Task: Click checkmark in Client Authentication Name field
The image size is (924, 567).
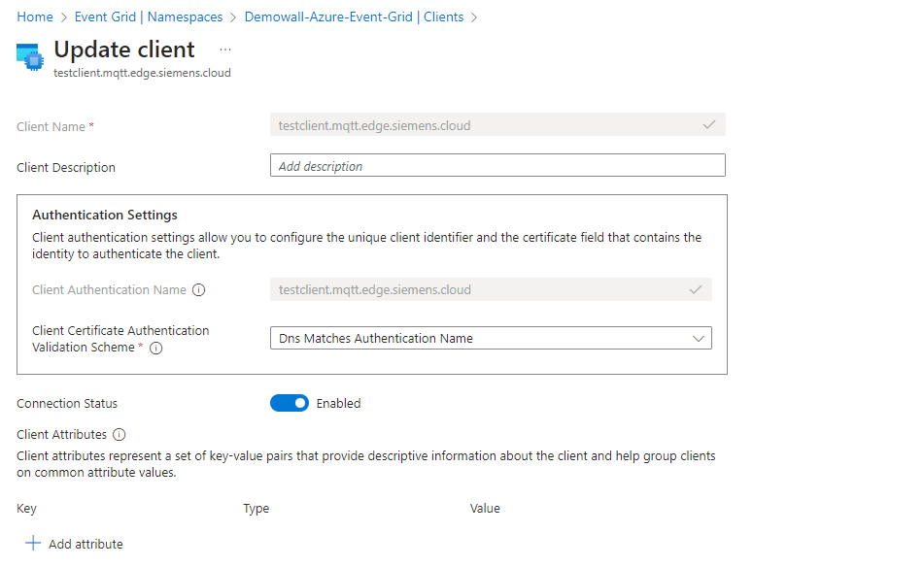Action: [696, 289]
